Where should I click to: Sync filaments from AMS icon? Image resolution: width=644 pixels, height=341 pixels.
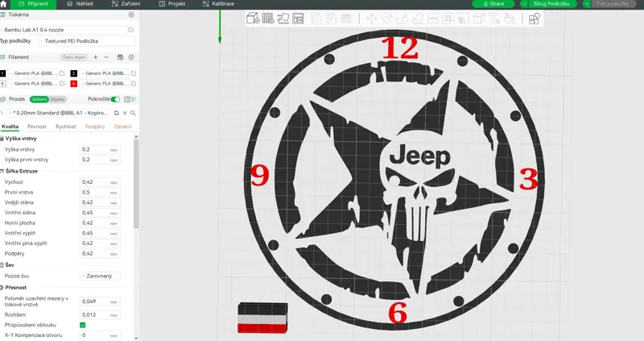point(120,57)
